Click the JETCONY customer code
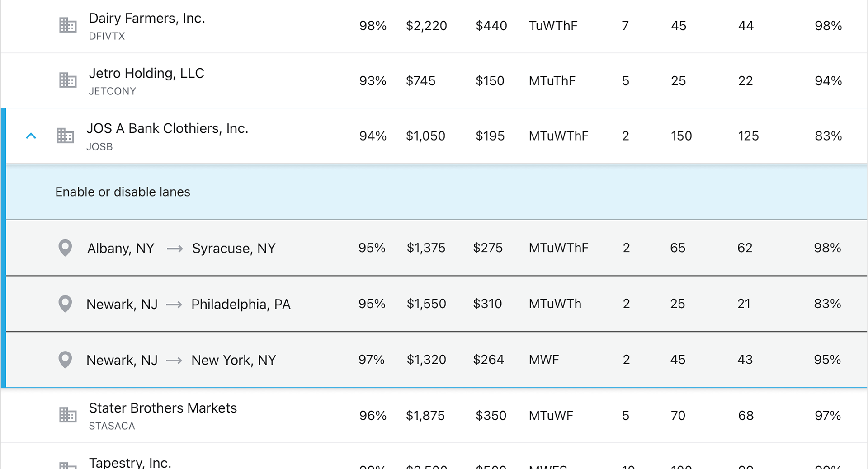 pos(112,91)
